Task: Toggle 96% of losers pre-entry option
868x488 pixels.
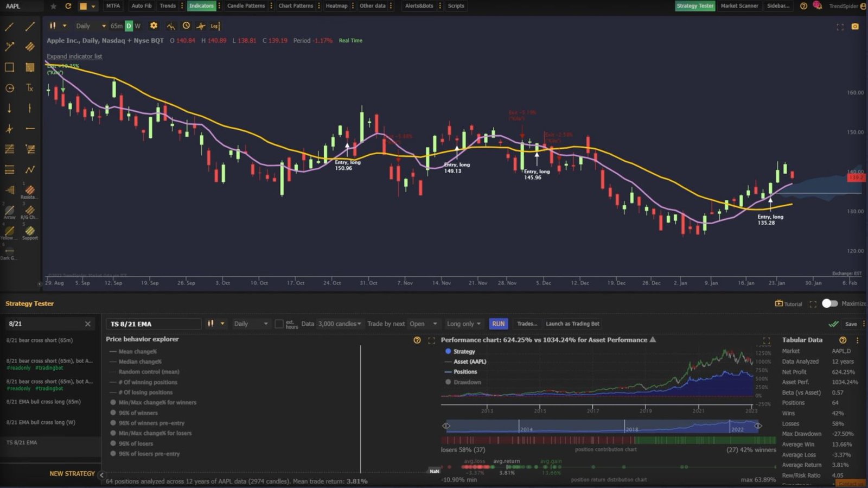Action: pos(145,454)
